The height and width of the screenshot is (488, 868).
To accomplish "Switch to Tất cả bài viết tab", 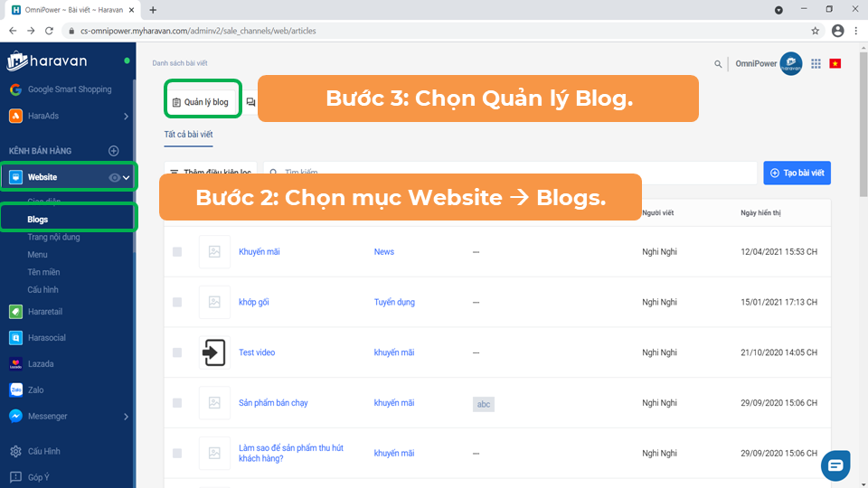I will coord(188,135).
